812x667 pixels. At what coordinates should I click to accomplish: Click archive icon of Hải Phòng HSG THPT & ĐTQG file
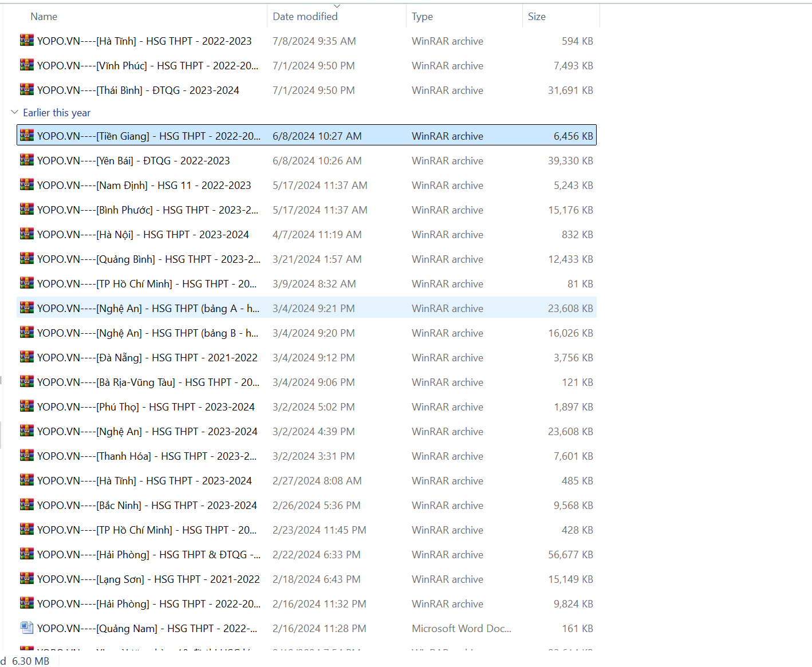pos(27,554)
